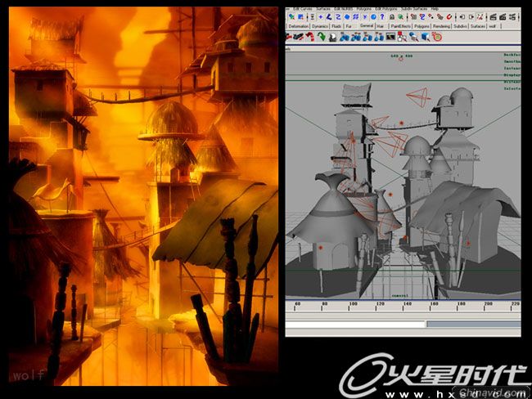The height and width of the screenshot is (399, 532).
Task: Switch to the wolf shelf tab
Action: point(493,26)
